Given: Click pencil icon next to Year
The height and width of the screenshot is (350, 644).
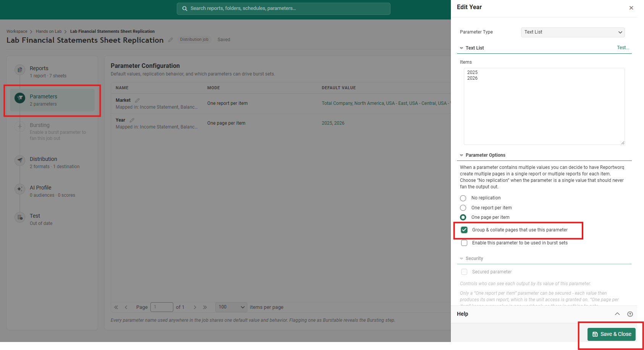Looking at the screenshot, I should point(132,120).
